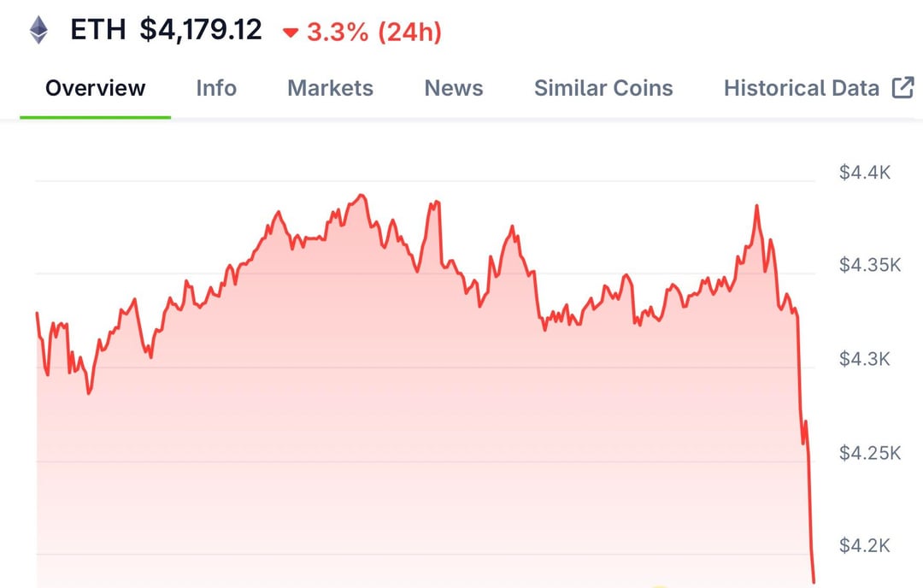Click the $4.25K axis label
The width and height of the screenshot is (923, 588).
tap(870, 452)
